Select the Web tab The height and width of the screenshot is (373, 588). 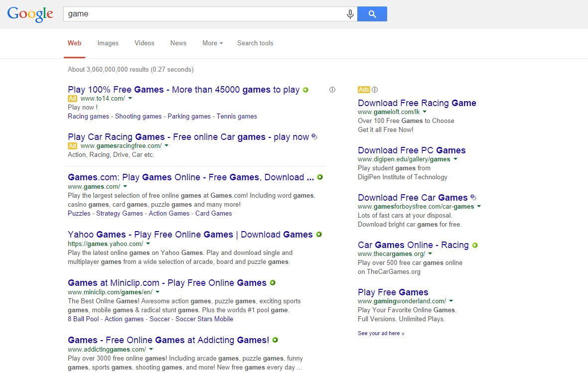click(x=74, y=43)
